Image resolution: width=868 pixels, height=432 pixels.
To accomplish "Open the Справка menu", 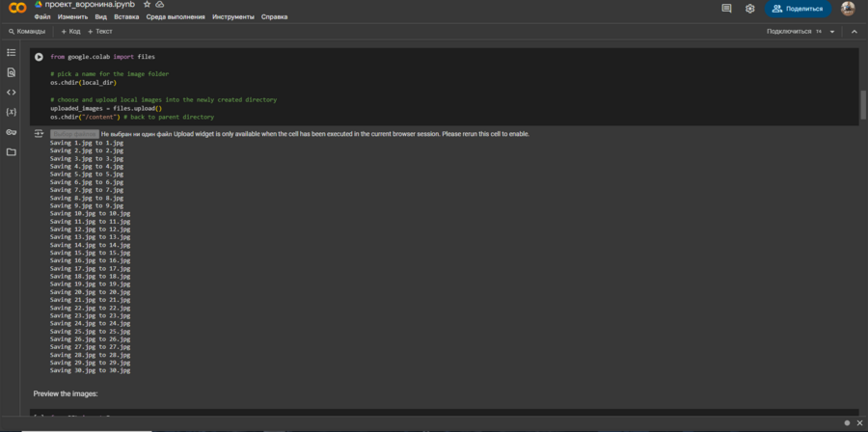I will (x=275, y=17).
